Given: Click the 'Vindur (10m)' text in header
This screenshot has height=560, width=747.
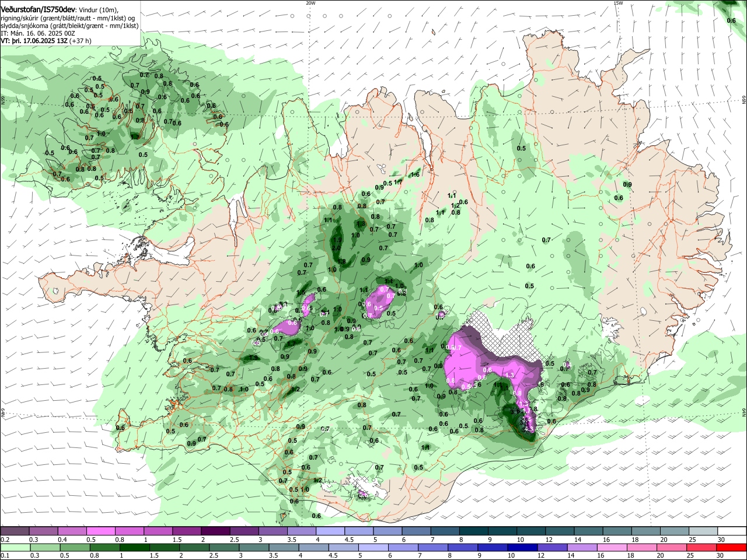Looking at the screenshot, I should 97,10.
